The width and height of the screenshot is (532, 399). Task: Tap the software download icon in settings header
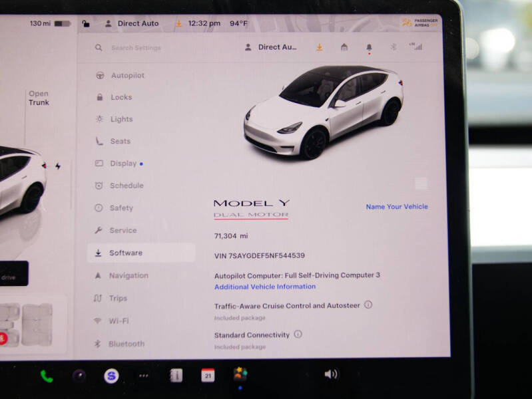click(320, 47)
